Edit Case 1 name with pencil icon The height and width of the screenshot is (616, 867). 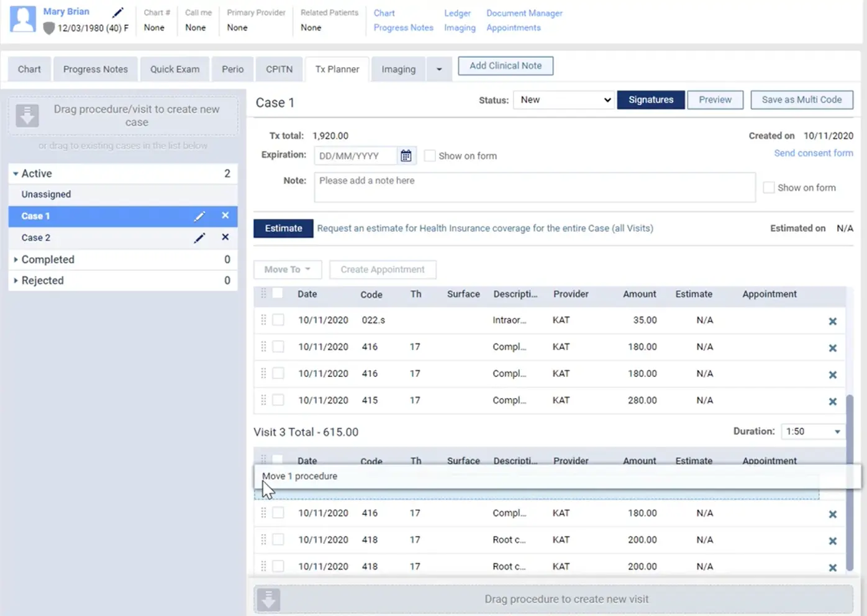(199, 216)
